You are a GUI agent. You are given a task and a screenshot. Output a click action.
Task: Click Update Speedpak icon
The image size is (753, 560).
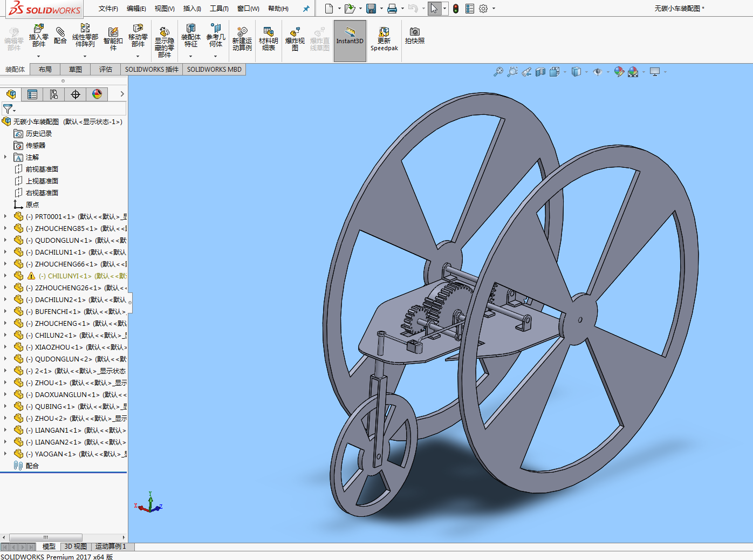(384, 38)
